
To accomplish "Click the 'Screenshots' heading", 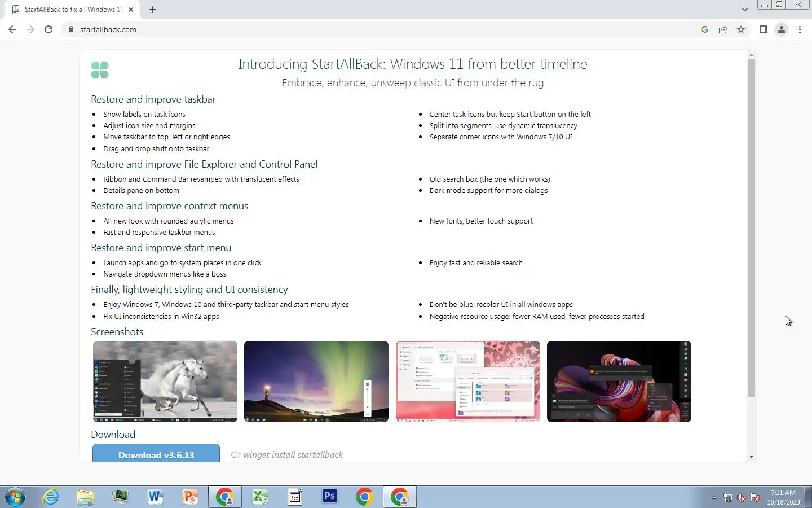I will pos(117,332).
